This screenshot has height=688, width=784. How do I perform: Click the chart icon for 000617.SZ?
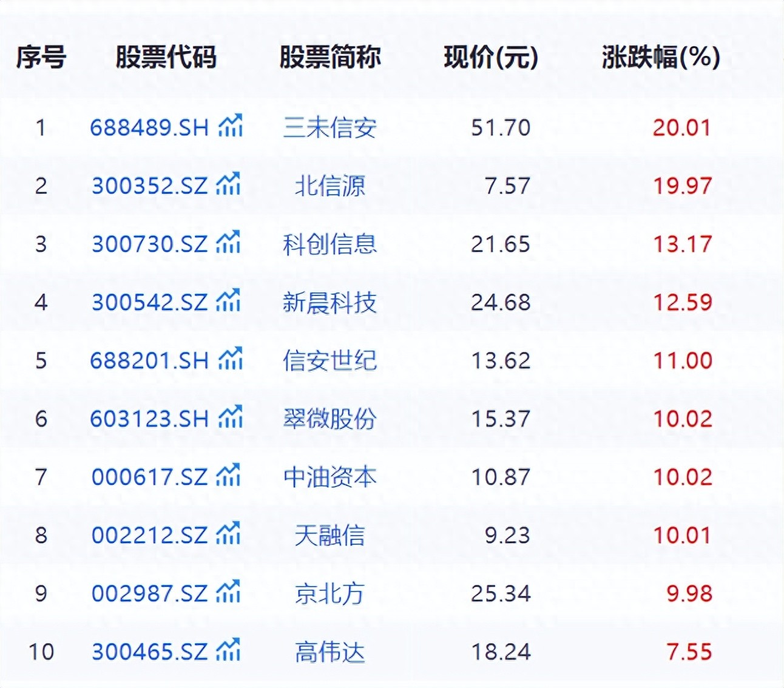point(229,476)
